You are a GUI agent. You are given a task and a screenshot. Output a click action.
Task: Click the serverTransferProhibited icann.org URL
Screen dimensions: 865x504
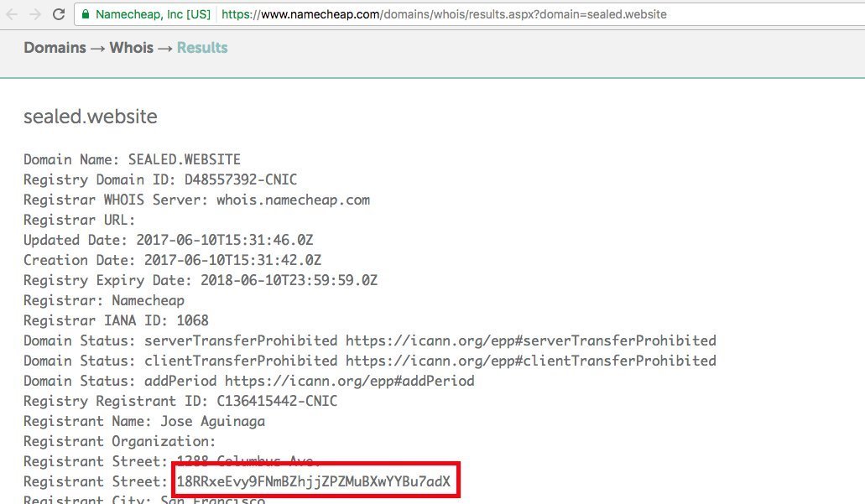point(531,340)
